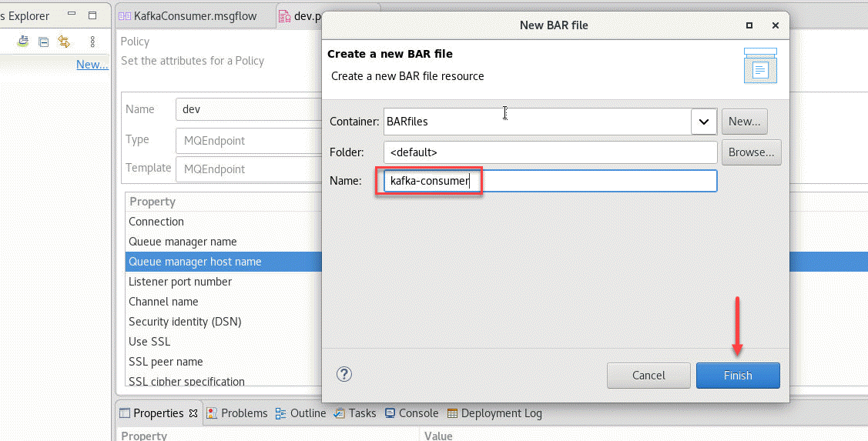This screenshot has height=441, width=868.
Task: Switch to the Problems tab
Action: click(x=236, y=413)
